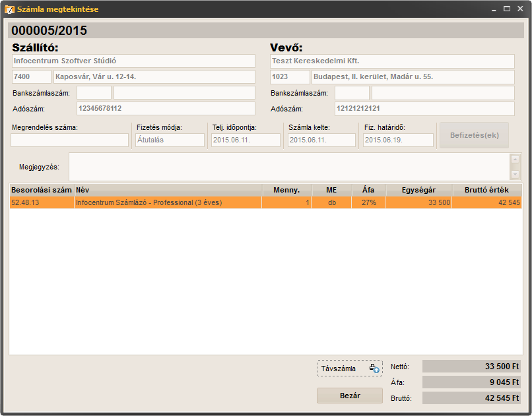Click the ME column header
532x416 pixels.
click(x=332, y=190)
